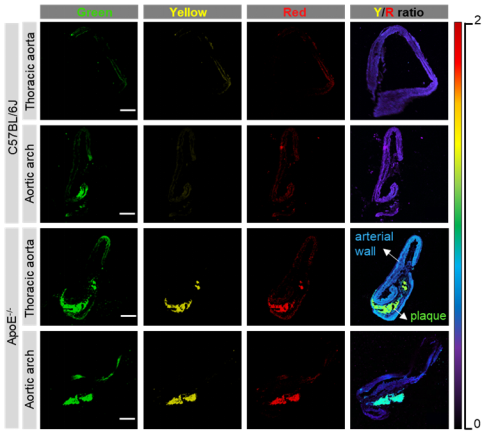
Task: Click the scale bar in ApoE aortic arch green image
Action: click(127, 419)
